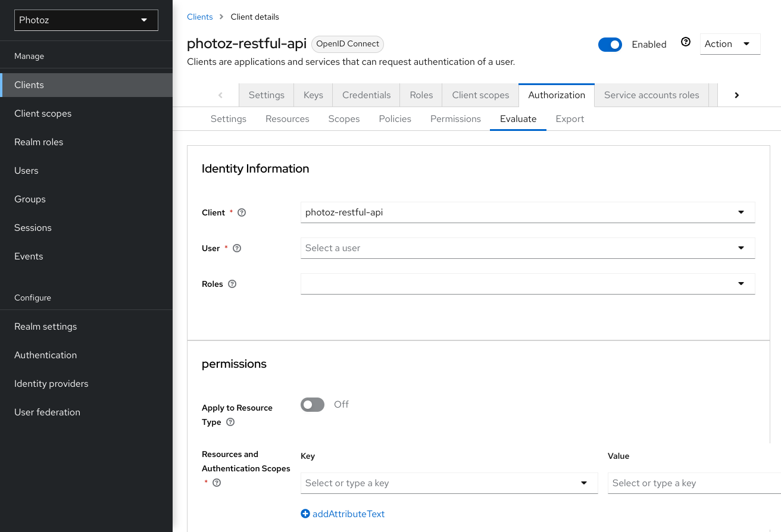Expand the Action dropdown menu
Image resolution: width=781 pixels, height=532 pixels.
pyautogui.click(x=730, y=44)
